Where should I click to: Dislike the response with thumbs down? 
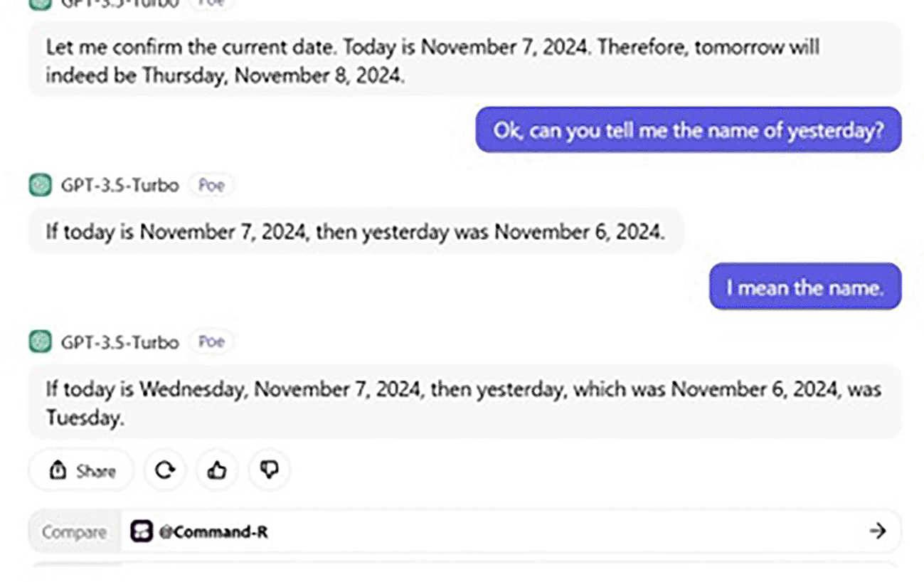(269, 470)
